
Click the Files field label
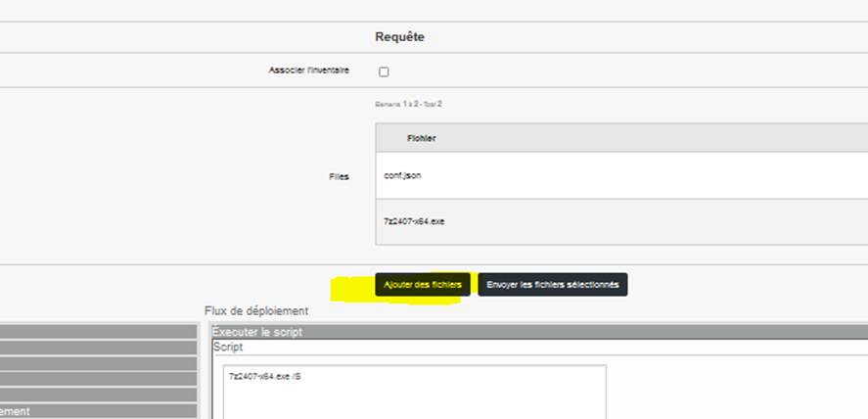[339, 177]
